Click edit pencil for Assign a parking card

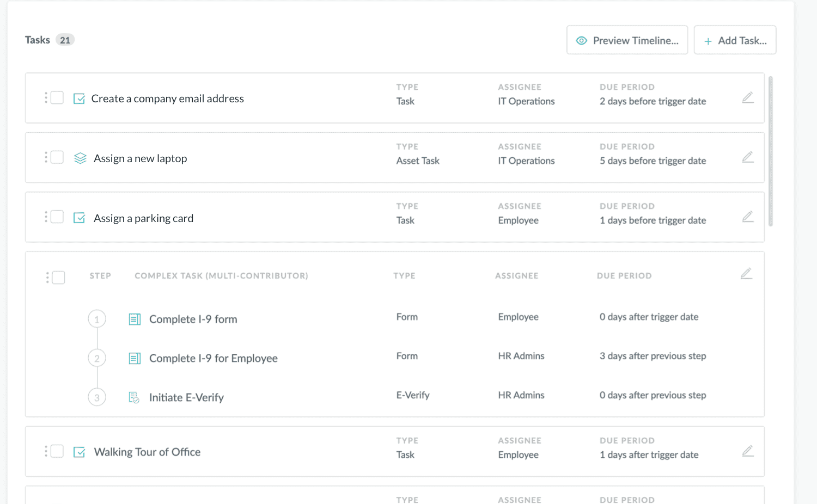pyautogui.click(x=748, y=217)
